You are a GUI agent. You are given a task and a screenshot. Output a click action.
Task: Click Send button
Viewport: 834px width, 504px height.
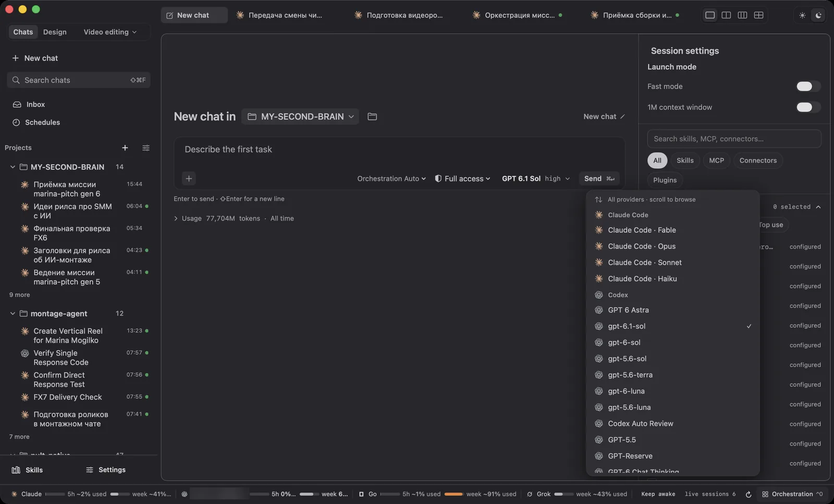pos(599,179)
